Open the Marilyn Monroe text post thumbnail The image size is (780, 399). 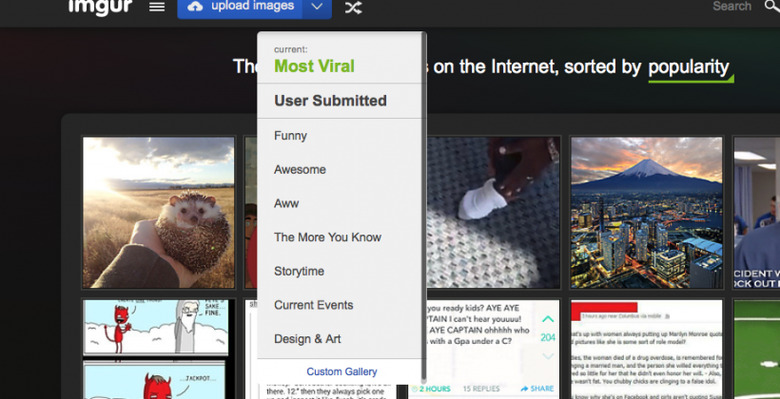pyautogui.click(x=646, y=349)
